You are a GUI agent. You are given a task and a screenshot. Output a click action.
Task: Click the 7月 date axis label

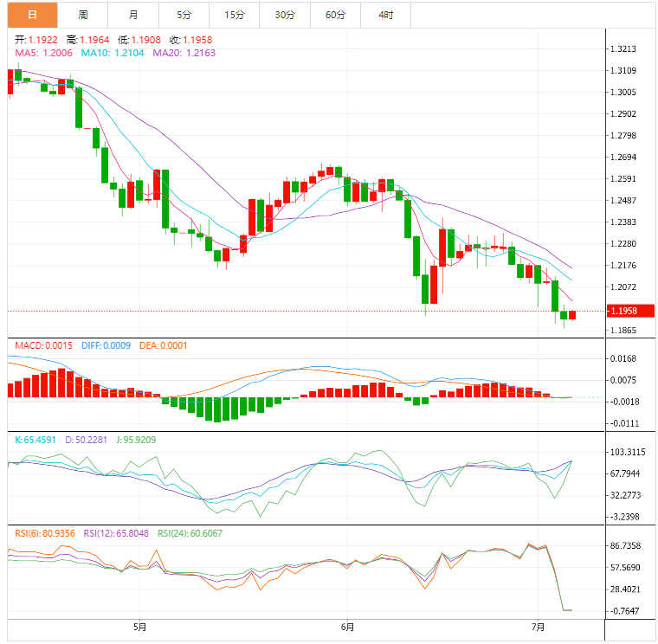[x=538, y=628]
